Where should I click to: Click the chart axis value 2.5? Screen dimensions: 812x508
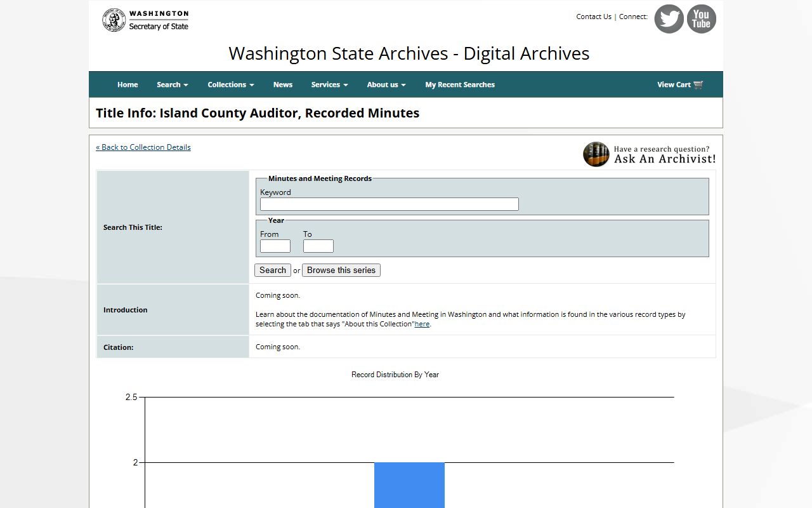[x=131, y=397]
